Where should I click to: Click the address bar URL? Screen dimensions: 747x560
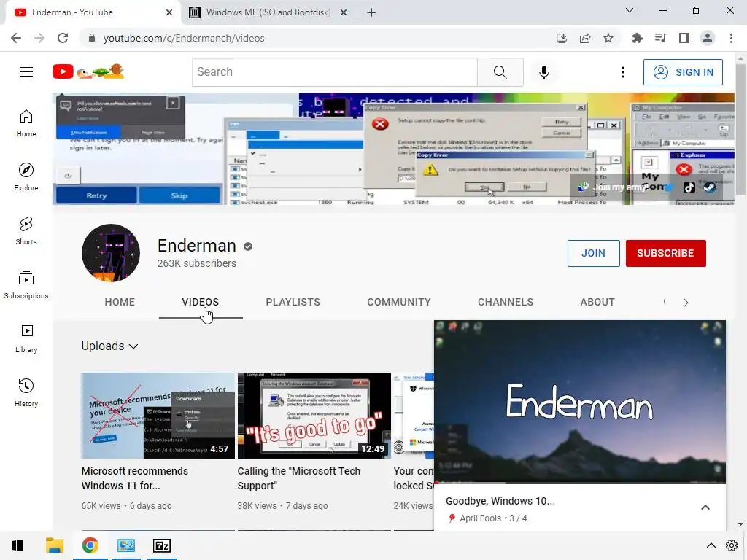184,38
